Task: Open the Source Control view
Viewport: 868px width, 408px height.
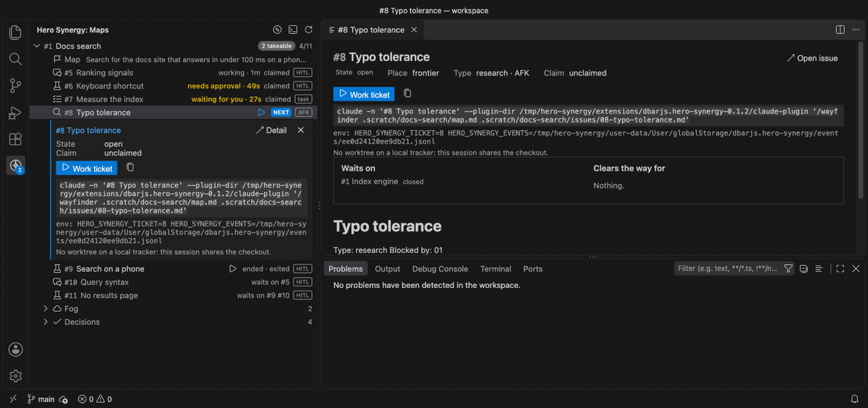Action: [x=15, y=86]
